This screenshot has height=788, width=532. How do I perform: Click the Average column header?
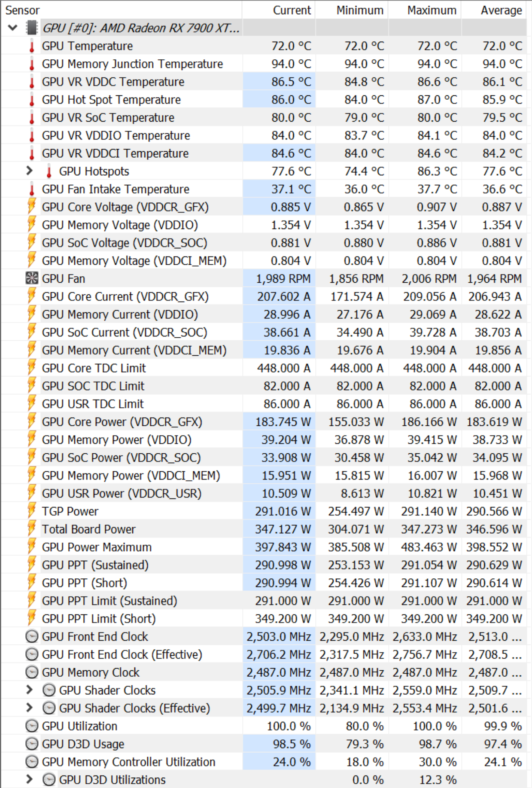494,10
